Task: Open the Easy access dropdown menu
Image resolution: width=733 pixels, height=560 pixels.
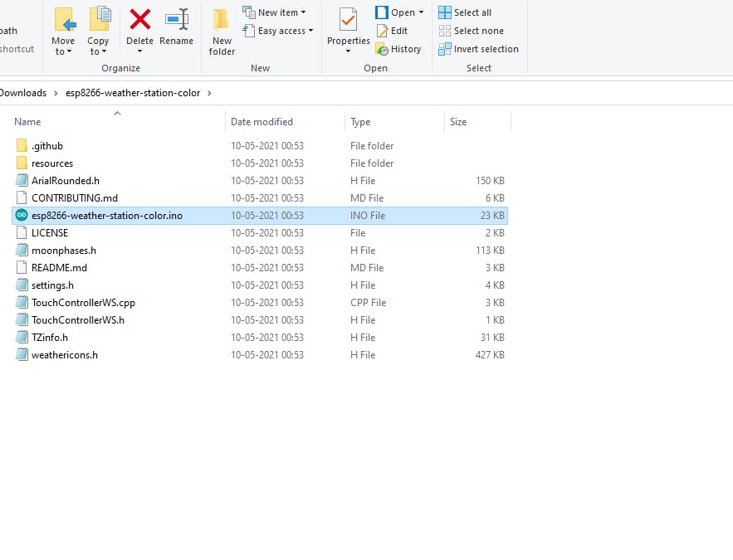Action: (x=278, y=31)
